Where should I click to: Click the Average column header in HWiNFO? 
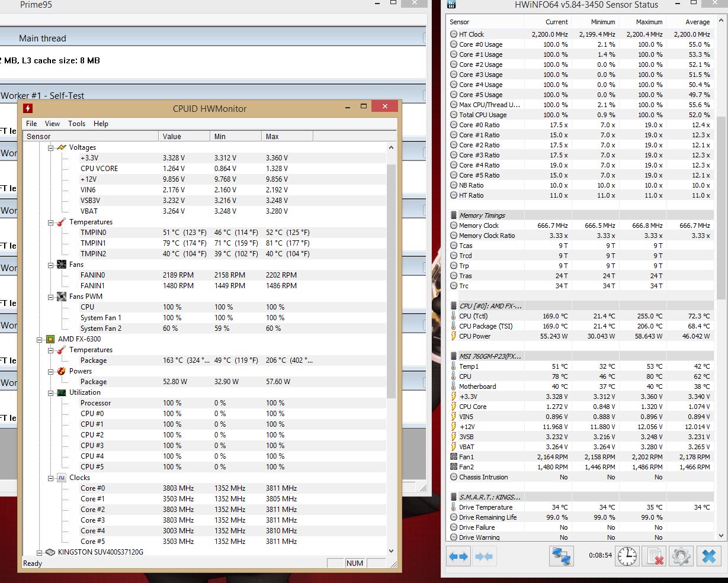coord(689,22)
